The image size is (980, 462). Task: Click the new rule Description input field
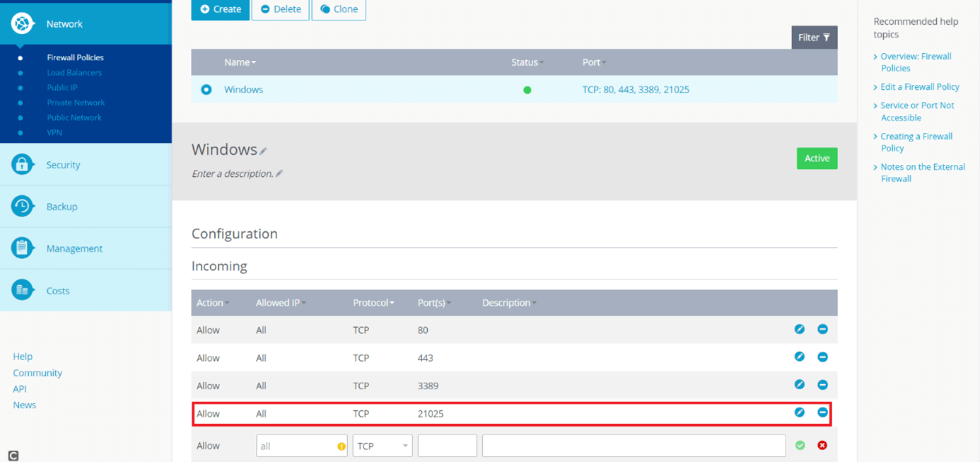pos(634,446)
